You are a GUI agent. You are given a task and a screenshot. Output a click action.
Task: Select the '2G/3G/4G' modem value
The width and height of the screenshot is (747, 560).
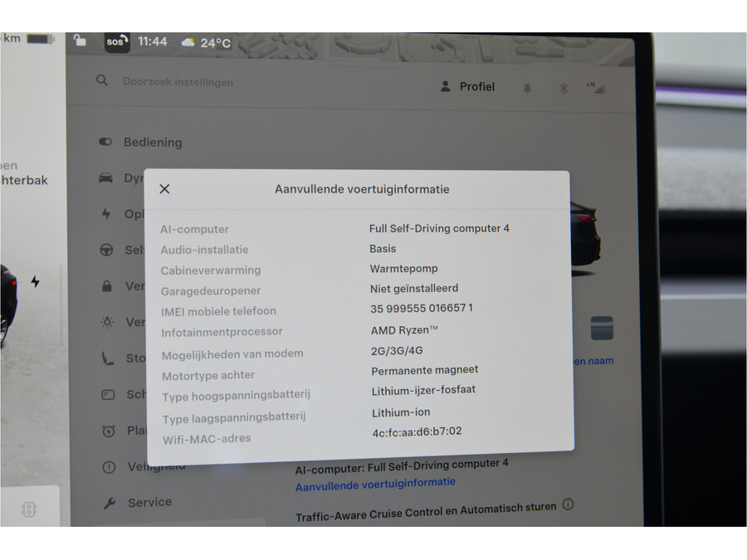[397, 350]
